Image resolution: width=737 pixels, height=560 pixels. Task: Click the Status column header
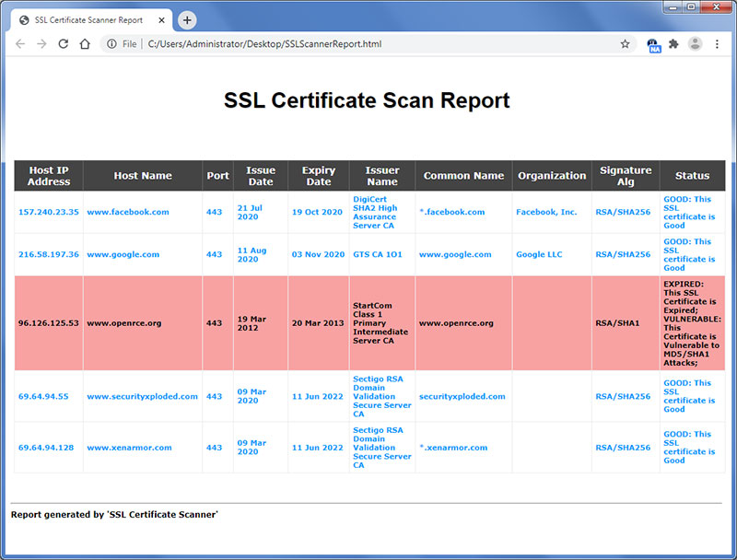[693, 176]
